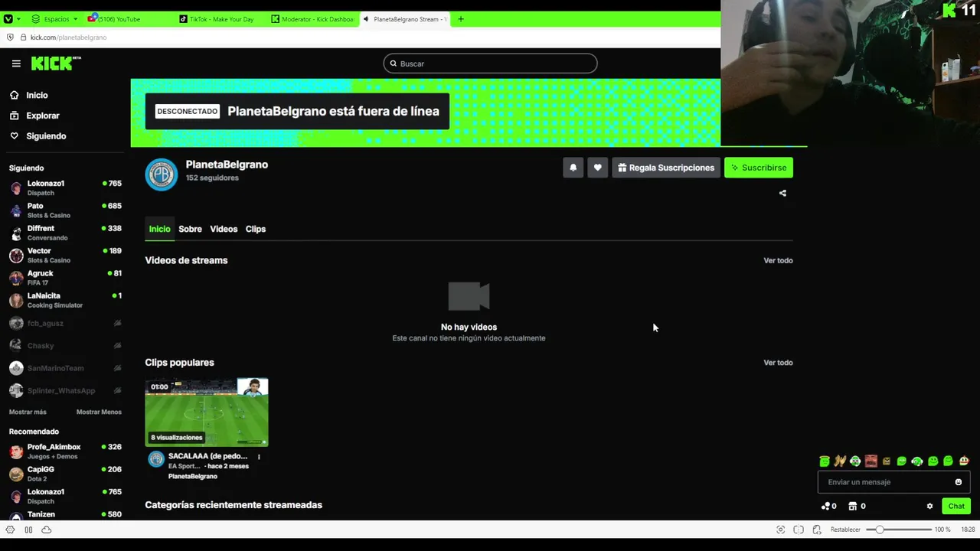Insert the praying hands emote
Viewport: 980px width, 551px height.
coord(840,461)
